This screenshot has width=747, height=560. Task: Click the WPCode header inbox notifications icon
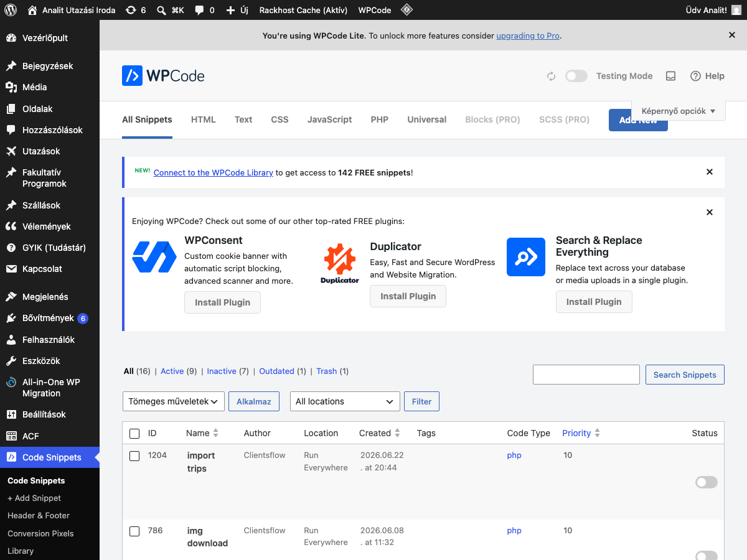(670, 76)
